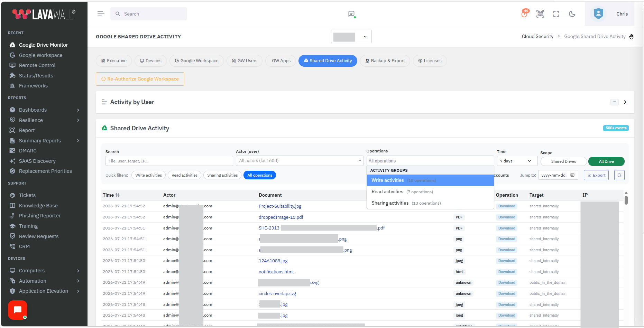Open Knowledge Base in sidebar
Viewport: 644px width, 328px height.
(x=38, y=206)
